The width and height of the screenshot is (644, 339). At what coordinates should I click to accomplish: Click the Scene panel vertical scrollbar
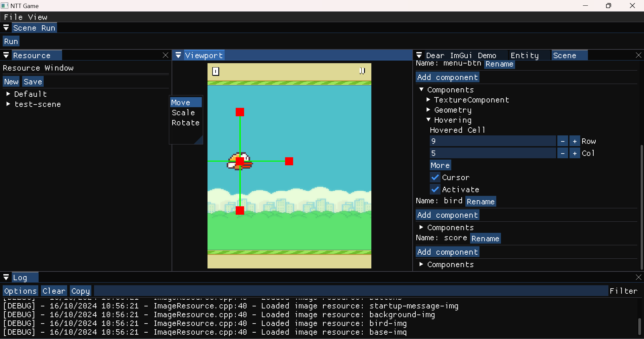(642, 207)
